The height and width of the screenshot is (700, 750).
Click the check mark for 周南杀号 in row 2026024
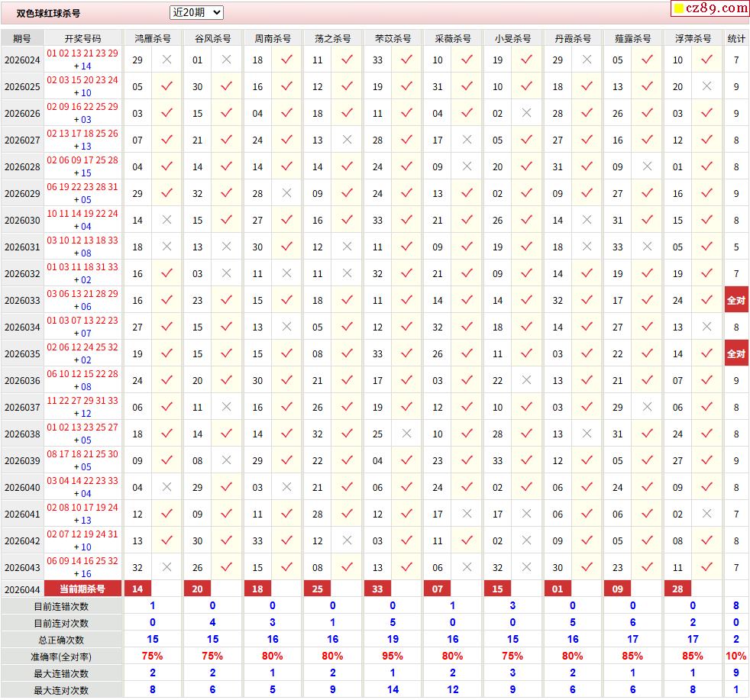(x=286, y=60)
